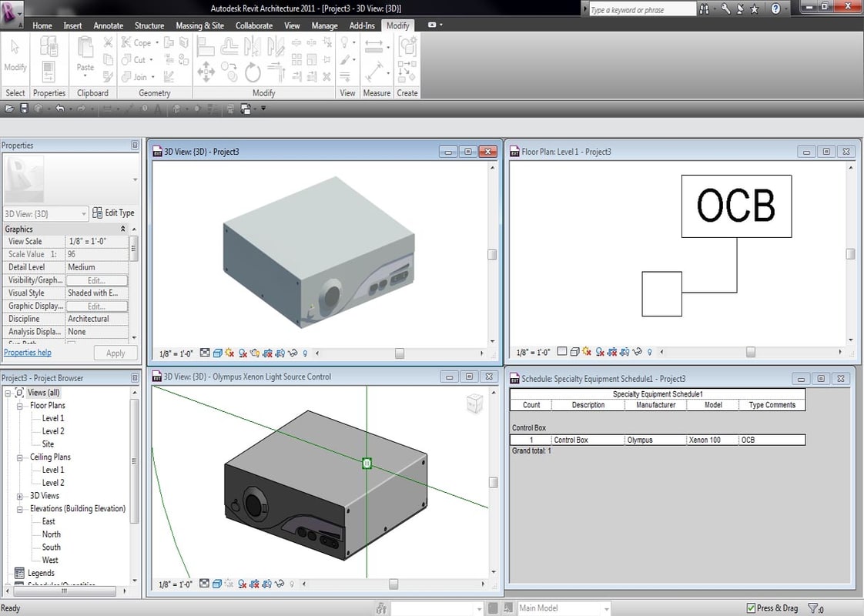Activate the Rotate tool
Viewport: 864px width, 616px height.
[254, 71]
